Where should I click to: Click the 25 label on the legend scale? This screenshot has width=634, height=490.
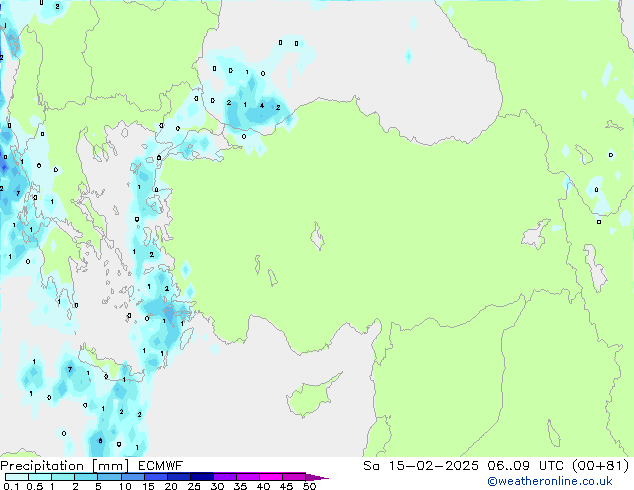click(x=193, y=486)
